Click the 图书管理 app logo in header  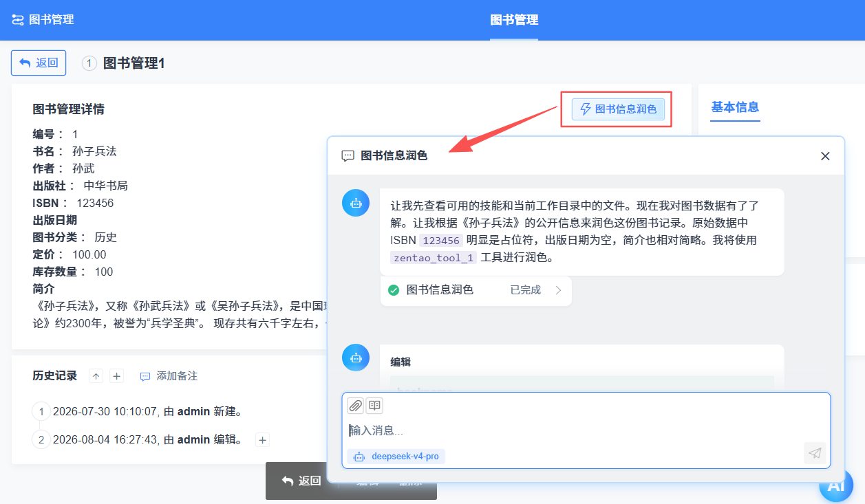(x=43, y=20)
